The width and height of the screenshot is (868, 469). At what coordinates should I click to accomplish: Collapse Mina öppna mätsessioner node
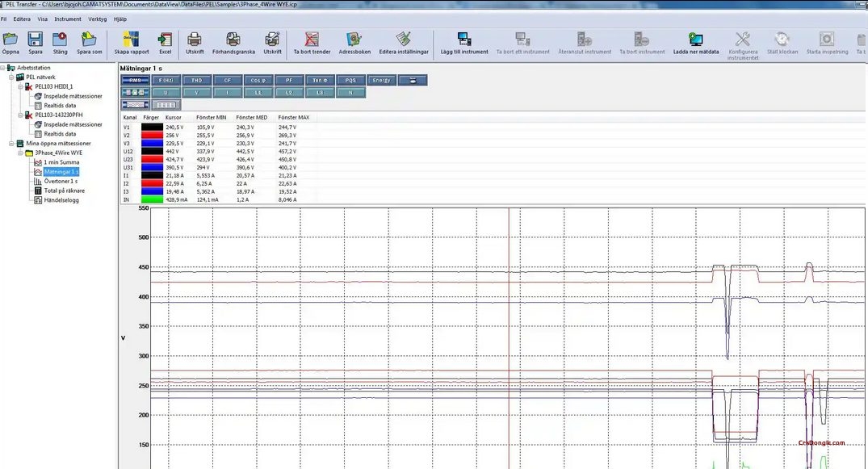(11, 144)
